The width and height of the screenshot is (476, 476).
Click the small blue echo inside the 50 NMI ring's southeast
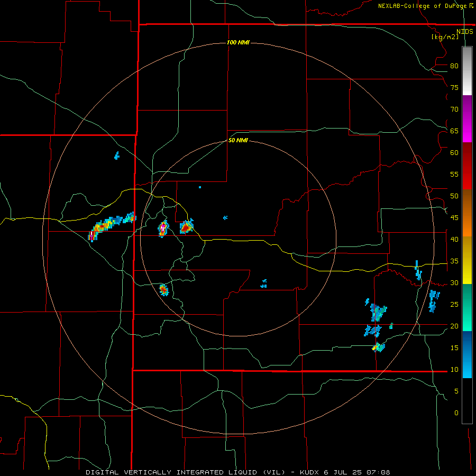coord(264,284)
